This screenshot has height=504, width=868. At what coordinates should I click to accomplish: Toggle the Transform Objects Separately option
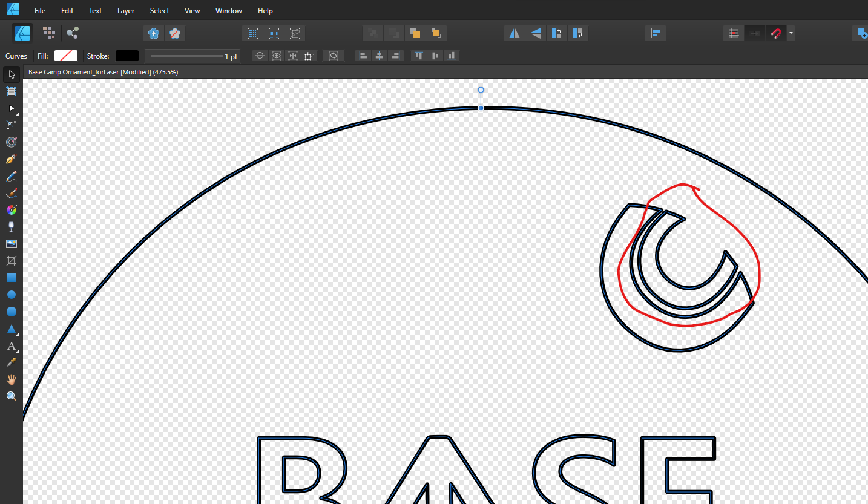tap(309, 56)
